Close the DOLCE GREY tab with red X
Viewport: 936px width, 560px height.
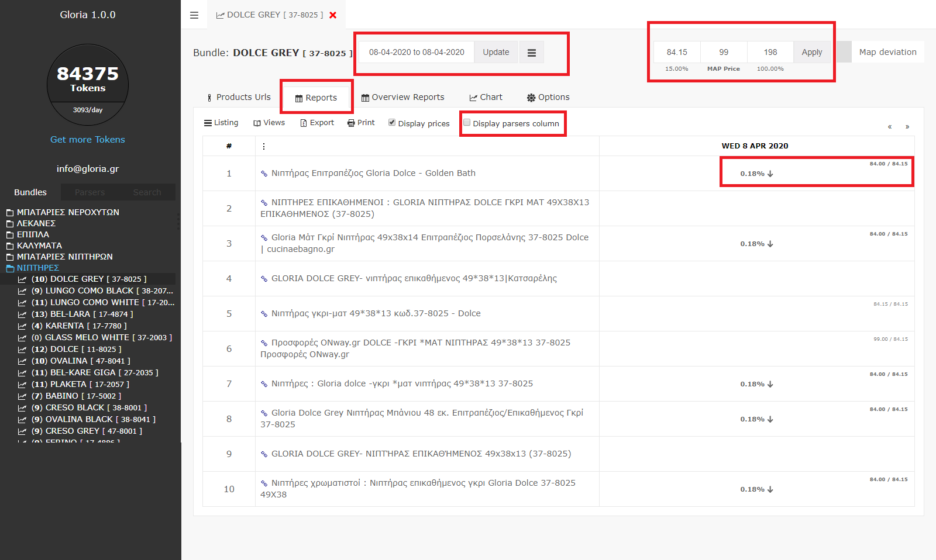point(333,15)
